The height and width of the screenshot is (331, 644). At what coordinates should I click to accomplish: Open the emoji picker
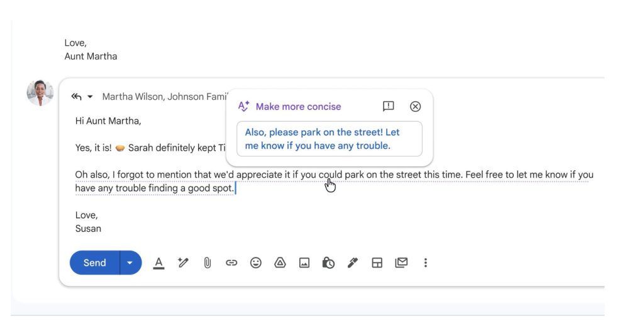(x=255, y=263)
